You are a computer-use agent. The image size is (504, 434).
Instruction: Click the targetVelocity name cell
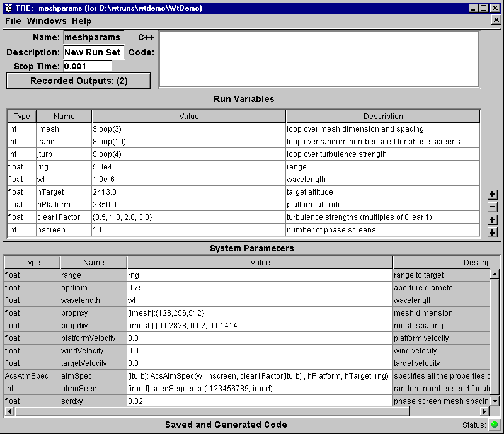coord(93,363)
